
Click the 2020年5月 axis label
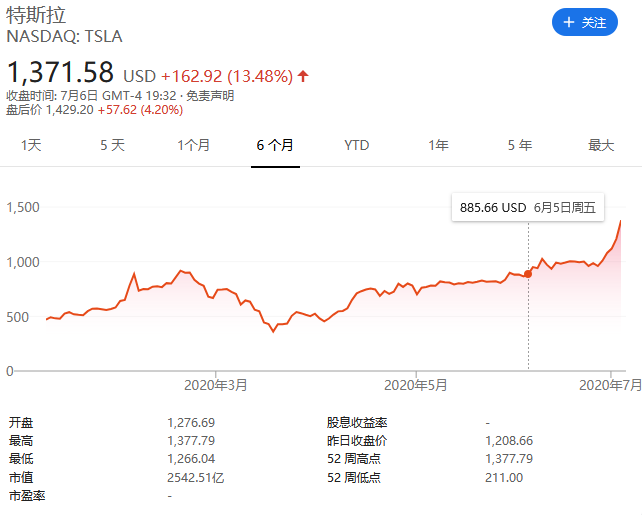point(416,384)
